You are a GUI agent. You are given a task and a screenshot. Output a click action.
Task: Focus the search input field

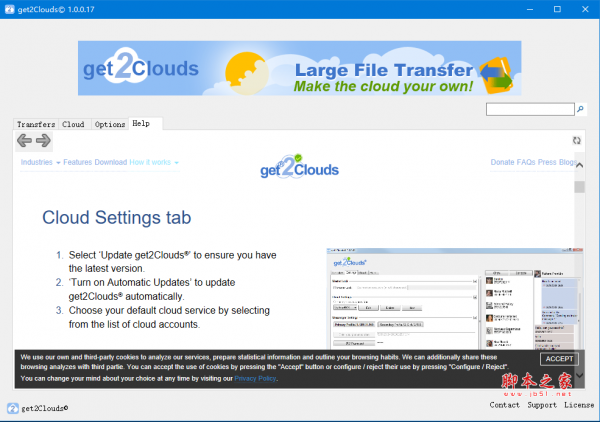coord(530,109)
